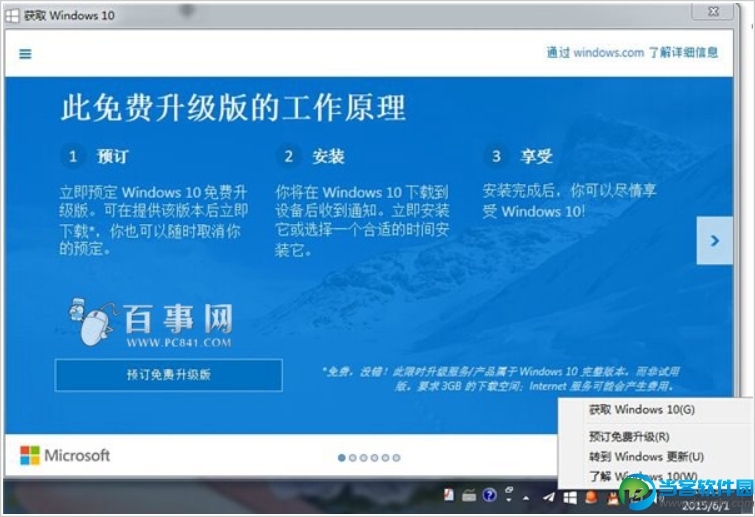Select the second page indicator dot
Screen dimensions: 755x517
(x=352, y=457)
